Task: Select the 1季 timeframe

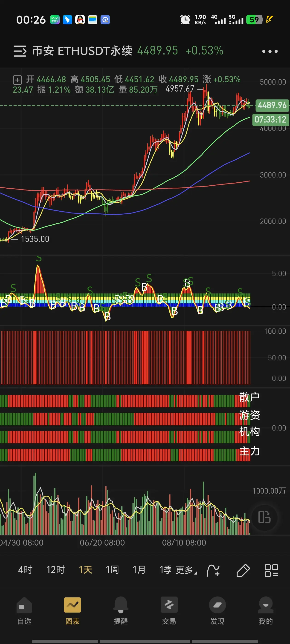Action: [x=165, y=570]
